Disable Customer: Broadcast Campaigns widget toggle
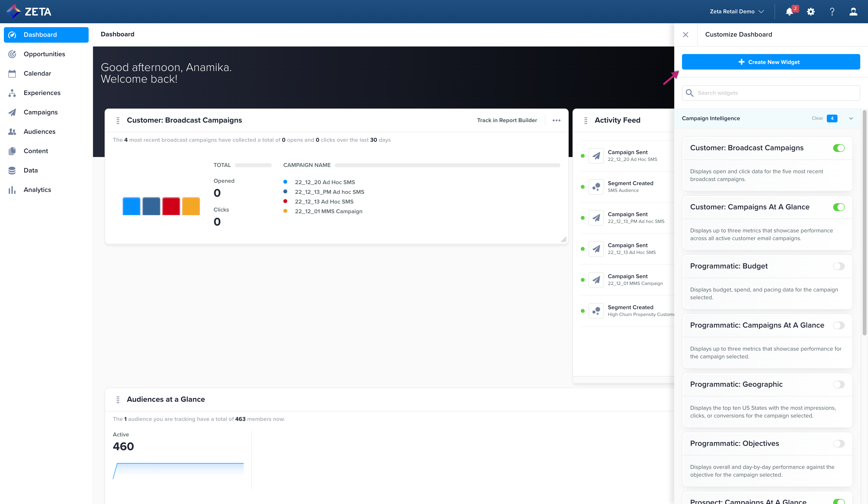The height and width of the screenshot is (504, 868). (x=839, y=148)
